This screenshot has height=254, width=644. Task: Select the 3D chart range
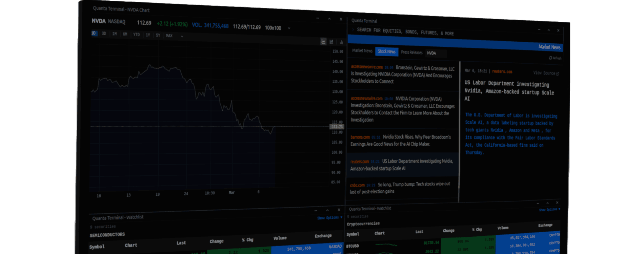[x=104, y=34]
